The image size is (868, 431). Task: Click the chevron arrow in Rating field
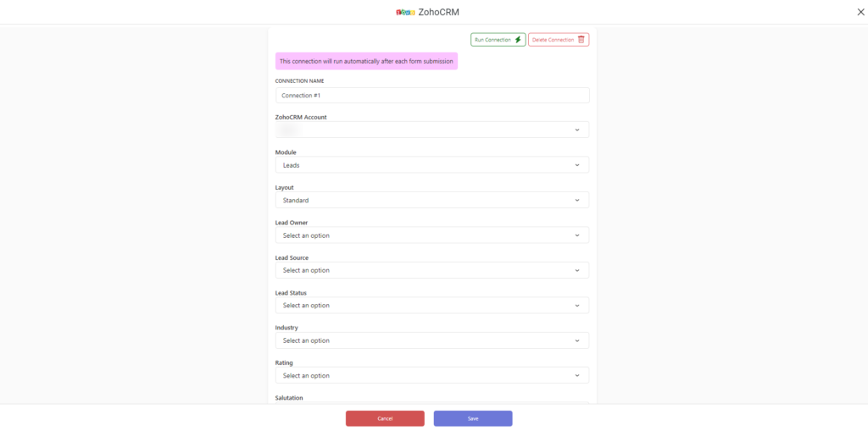(576, 376)
